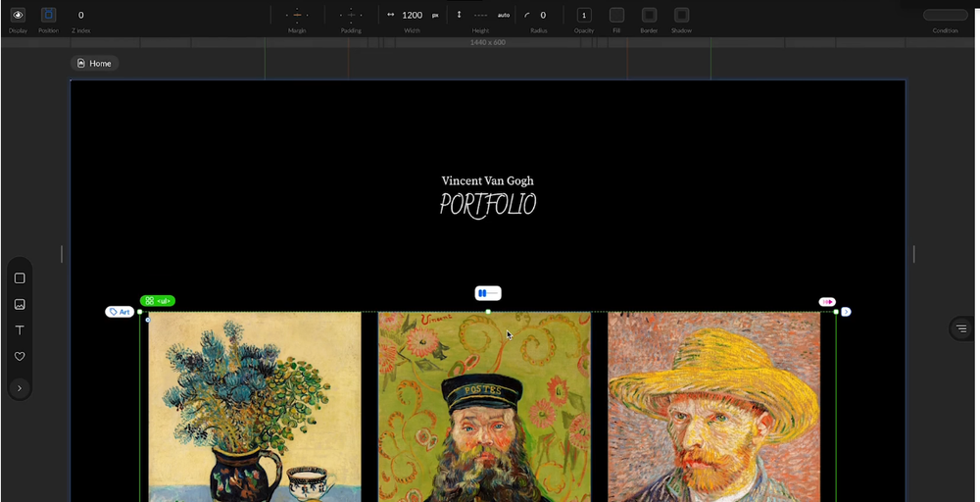Image resolution: width=980 pixels, height=502 pixels.
Task: Click the width arrows icon
Action: click(x=391, y=15)
